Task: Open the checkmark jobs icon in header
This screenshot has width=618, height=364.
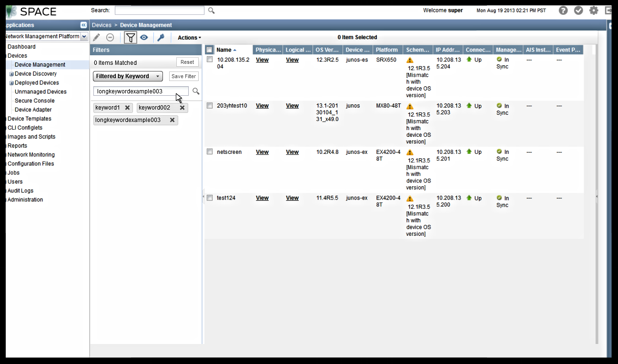Action: (578, 10)
